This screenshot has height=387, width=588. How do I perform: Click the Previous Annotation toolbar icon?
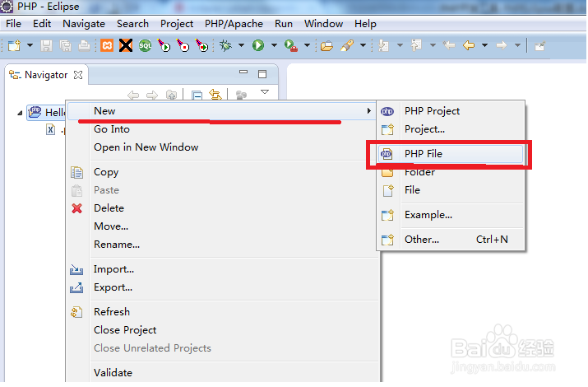click(416, 46)
